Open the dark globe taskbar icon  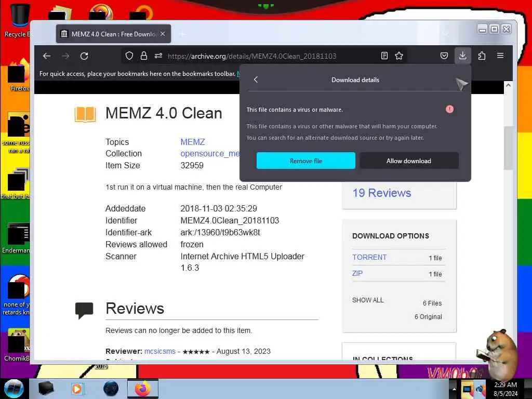tap(111, 389)
